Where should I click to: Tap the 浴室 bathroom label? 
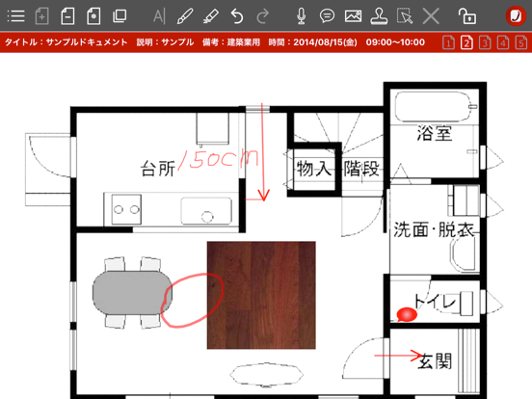pos(435,133)
